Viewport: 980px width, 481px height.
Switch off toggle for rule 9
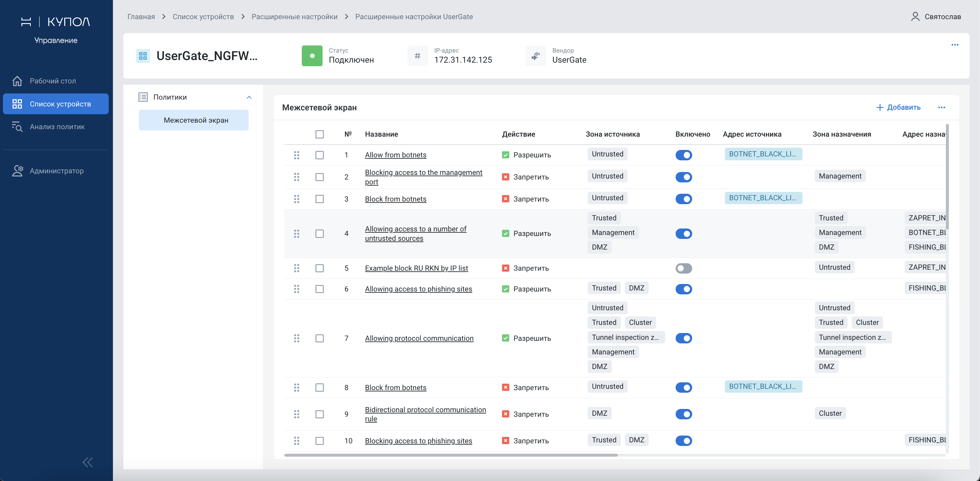click(x=683, y=414)
